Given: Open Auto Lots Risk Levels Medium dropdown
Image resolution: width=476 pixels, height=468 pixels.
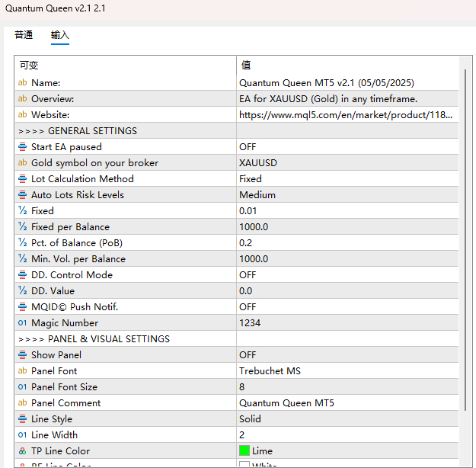Looking at the screenshot, I should tap(347, 195).
